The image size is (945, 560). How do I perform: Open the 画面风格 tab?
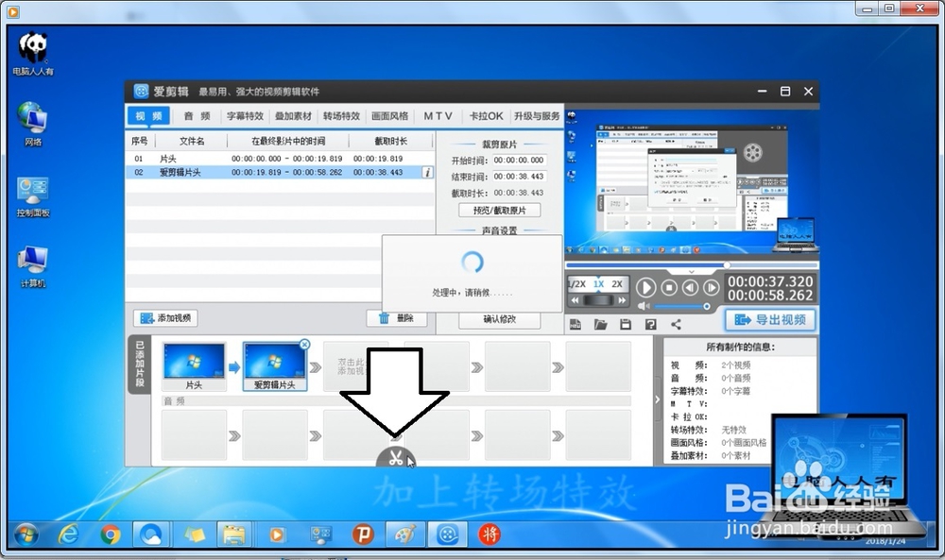tap(389, 116)
